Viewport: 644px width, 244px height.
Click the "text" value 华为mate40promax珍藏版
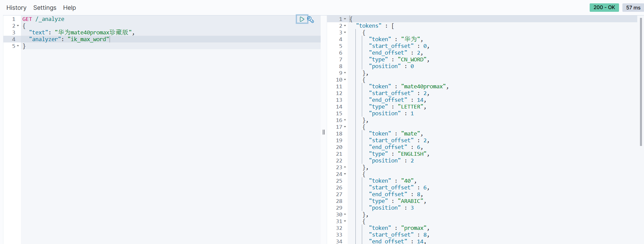(x=93, y=33)
